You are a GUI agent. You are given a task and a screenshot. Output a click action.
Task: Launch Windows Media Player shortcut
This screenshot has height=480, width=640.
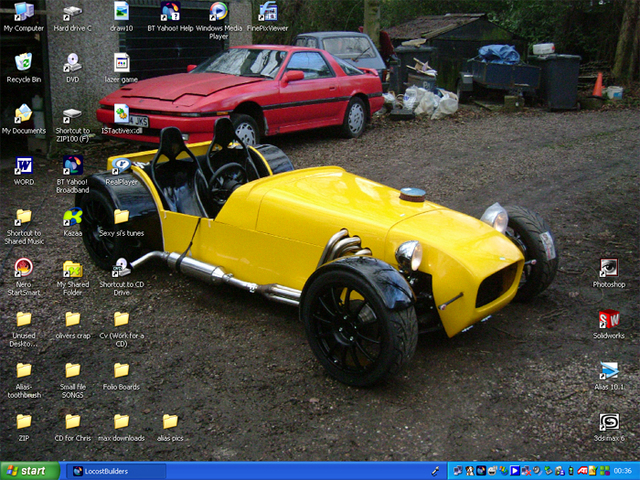(219, 20)
